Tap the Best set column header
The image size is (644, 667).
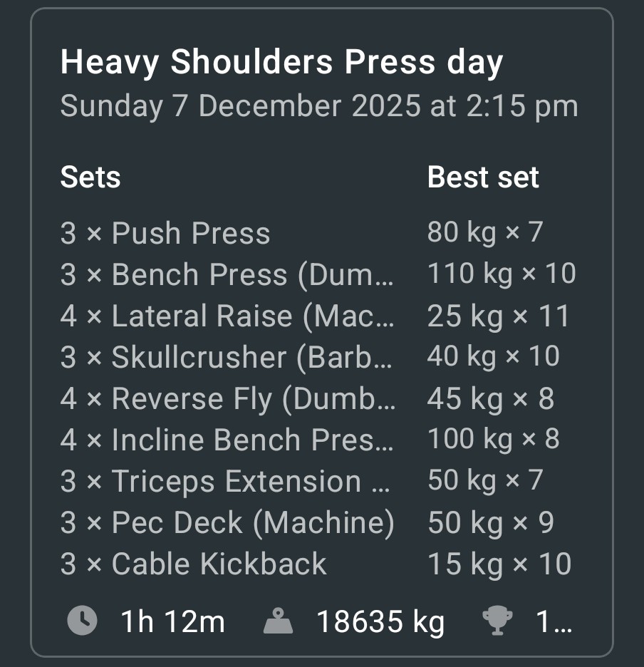[483, 177]
